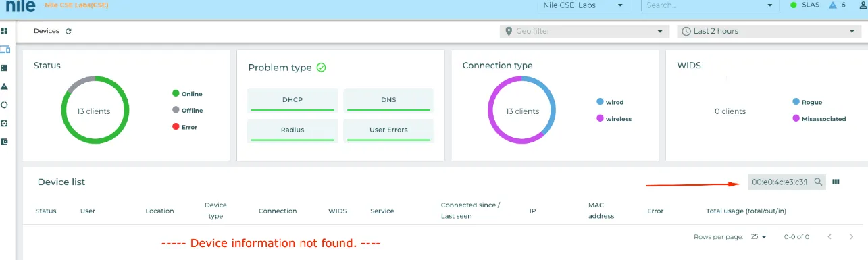Screen dimensions: 868x260
Task: Open the infrastructure servers sidebar icon
Action: point(4,68)
